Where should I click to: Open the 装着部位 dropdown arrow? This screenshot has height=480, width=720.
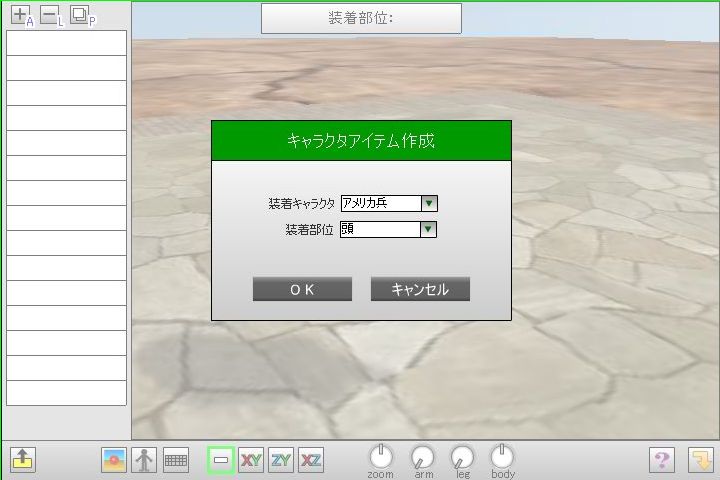(428, 229)
